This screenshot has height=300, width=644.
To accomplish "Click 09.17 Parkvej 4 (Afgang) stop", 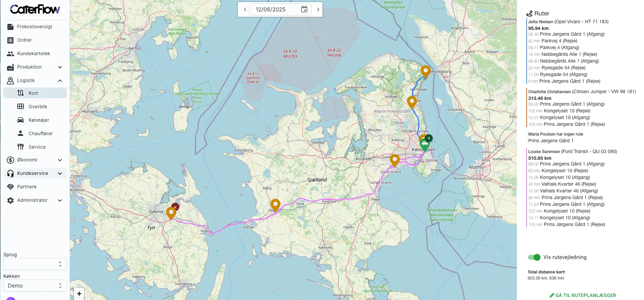I will pos(554,47).
